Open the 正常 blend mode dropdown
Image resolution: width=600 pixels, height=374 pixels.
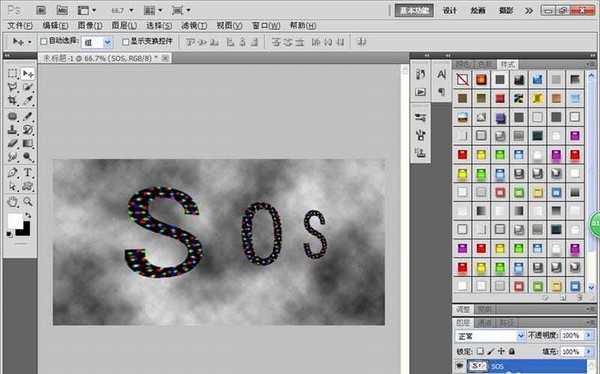(x=490, y=336)
